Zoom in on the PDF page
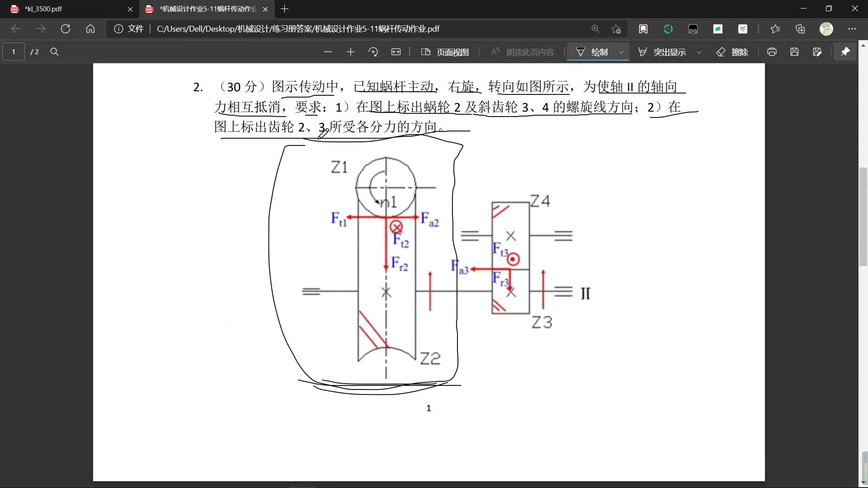Screen dimensions: 868x488 (x=350, y=52)
